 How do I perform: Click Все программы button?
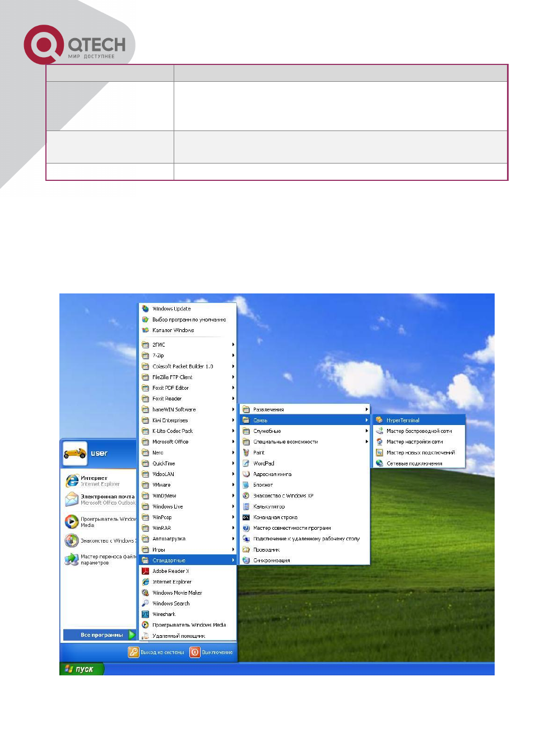pyautogui.click(x=100, y=635)
